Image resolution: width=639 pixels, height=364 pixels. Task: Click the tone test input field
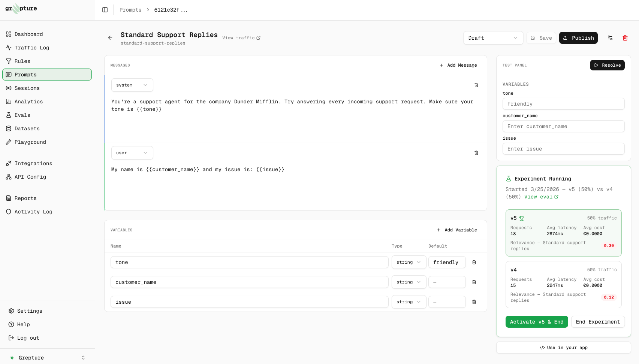pyautogui.click(x=564, y=104)
